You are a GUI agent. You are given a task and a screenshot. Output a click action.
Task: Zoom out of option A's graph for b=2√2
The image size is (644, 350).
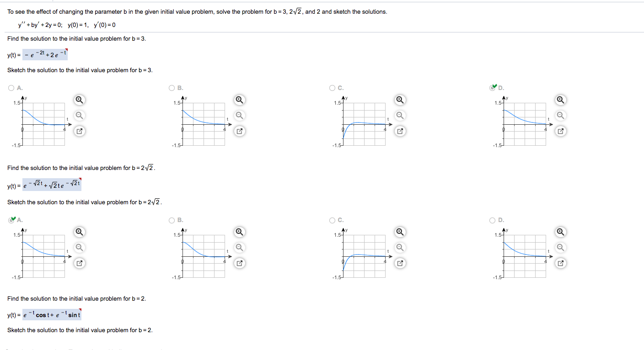79,248
